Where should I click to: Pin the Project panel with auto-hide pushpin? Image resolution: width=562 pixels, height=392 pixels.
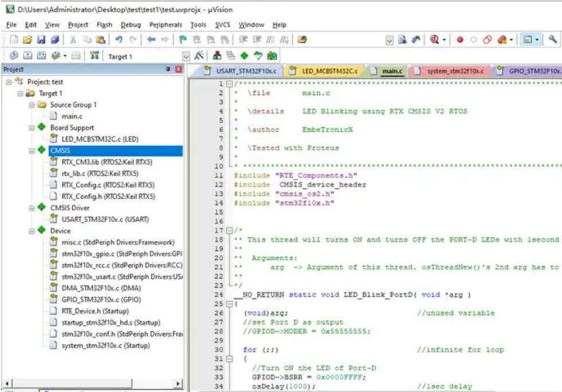(x=168, y=69)
